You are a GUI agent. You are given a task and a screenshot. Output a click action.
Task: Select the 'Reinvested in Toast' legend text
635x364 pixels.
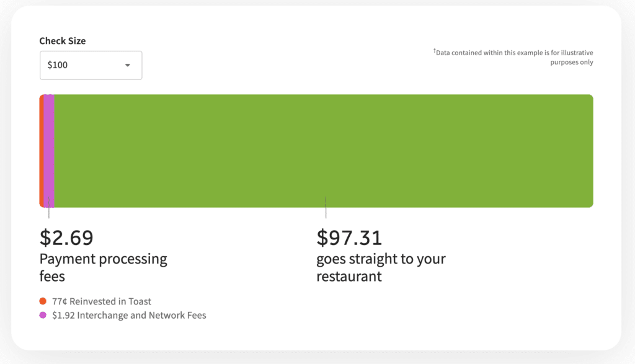coord(110,301)
